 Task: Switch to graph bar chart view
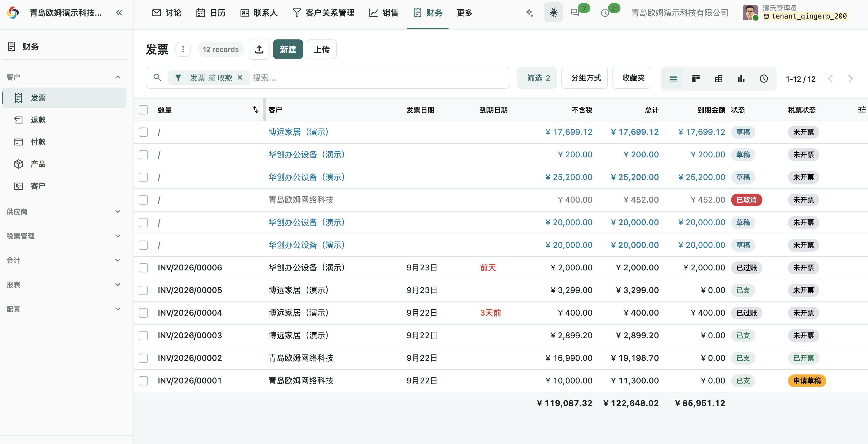tap(741, 79)
